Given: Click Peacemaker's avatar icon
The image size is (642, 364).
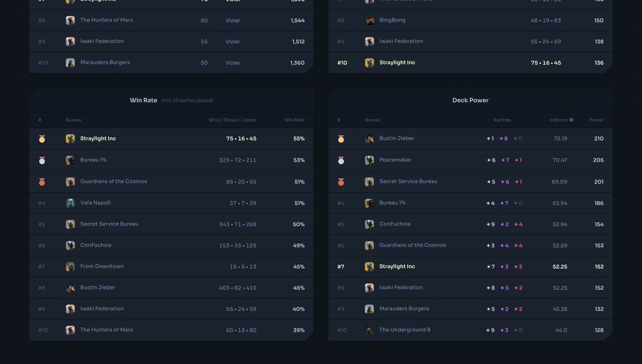Looking at the screenshot, I should click(369, 160).
